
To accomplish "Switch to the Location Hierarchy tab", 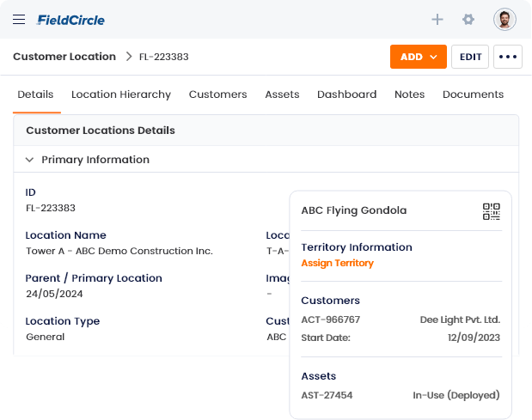I will pyautogui.click(x=121, y=94).
